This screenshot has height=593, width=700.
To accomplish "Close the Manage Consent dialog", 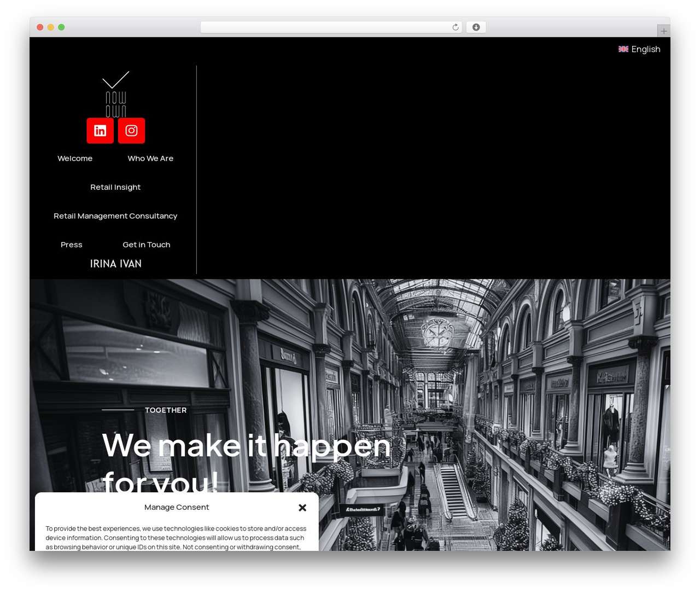I will coord(302,508).
